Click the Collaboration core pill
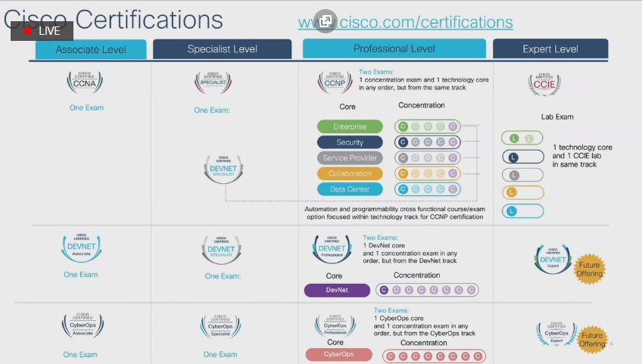 coord(350,173)
